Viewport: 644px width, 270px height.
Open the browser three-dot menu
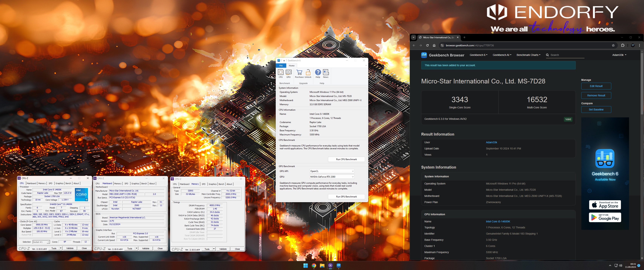tap(640, 45)
